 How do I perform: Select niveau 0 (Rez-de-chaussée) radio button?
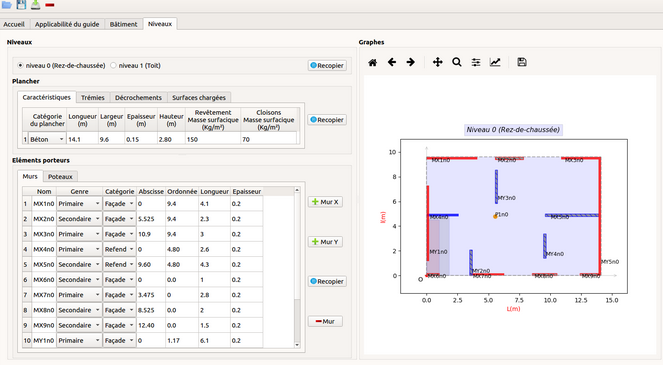tap(20, 66)
